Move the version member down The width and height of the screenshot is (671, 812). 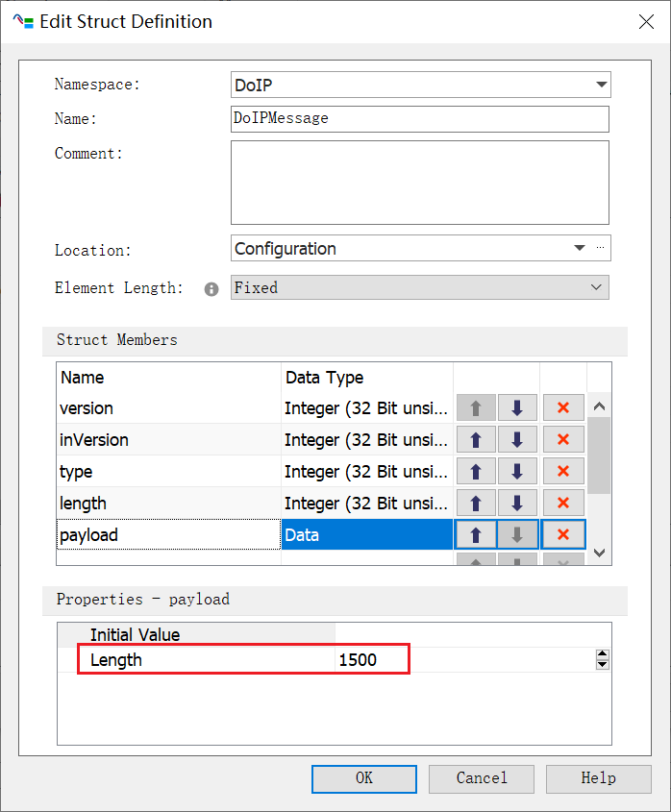[x=517, y=408]
